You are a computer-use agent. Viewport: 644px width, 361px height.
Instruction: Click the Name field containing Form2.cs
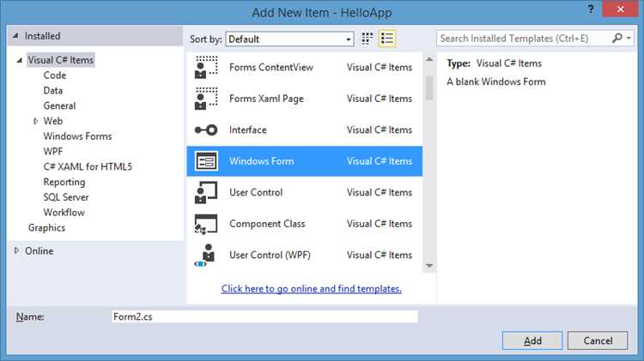(x=264, y=316)
